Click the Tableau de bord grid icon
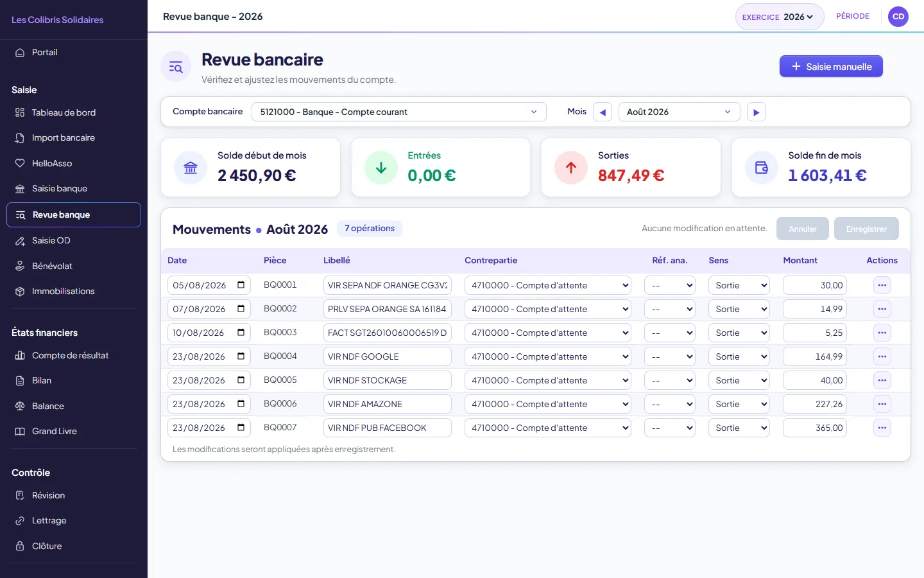Screen dimensions: 924x578 20,112
